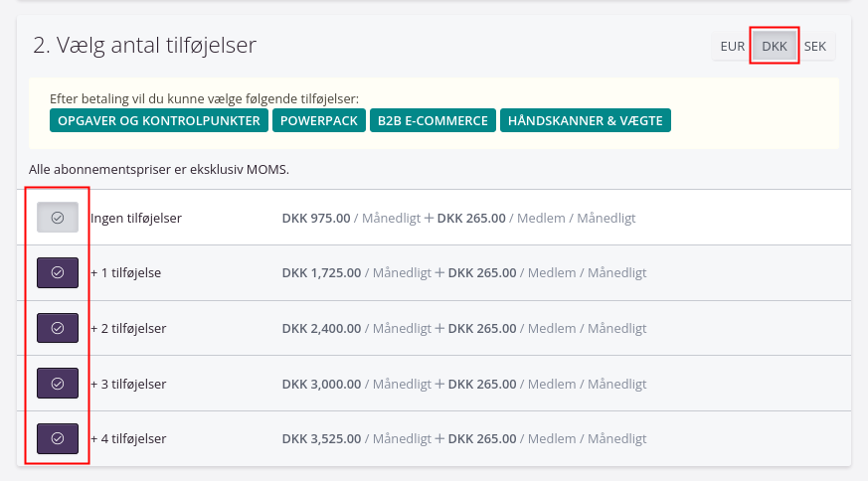The image size is (868, 481).
Task: Select the checkmark button for Ingen tilføjelser
Action: (58, 218)
